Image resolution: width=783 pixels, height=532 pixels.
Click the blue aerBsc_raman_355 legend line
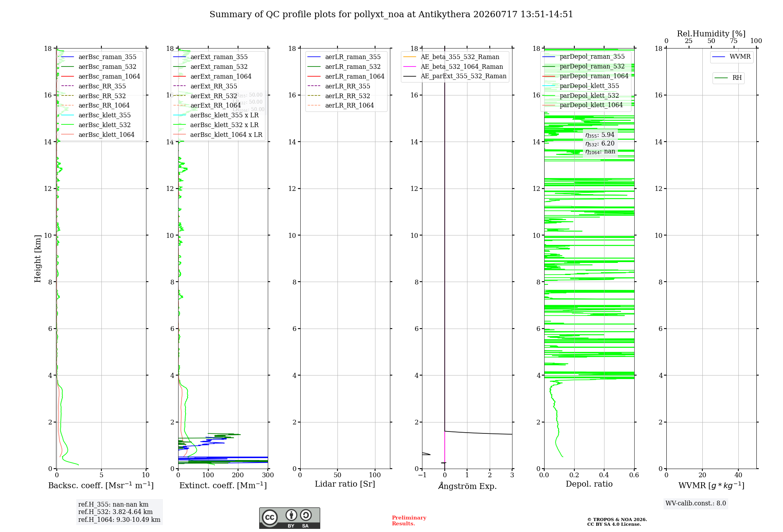coord(68,57)
